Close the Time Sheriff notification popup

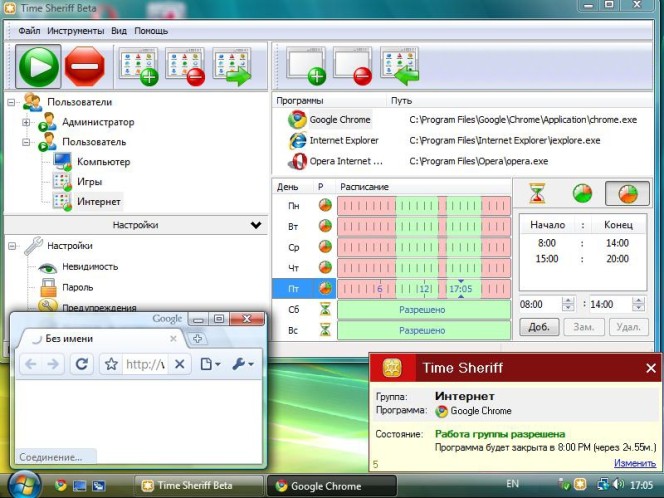point(651,368)
